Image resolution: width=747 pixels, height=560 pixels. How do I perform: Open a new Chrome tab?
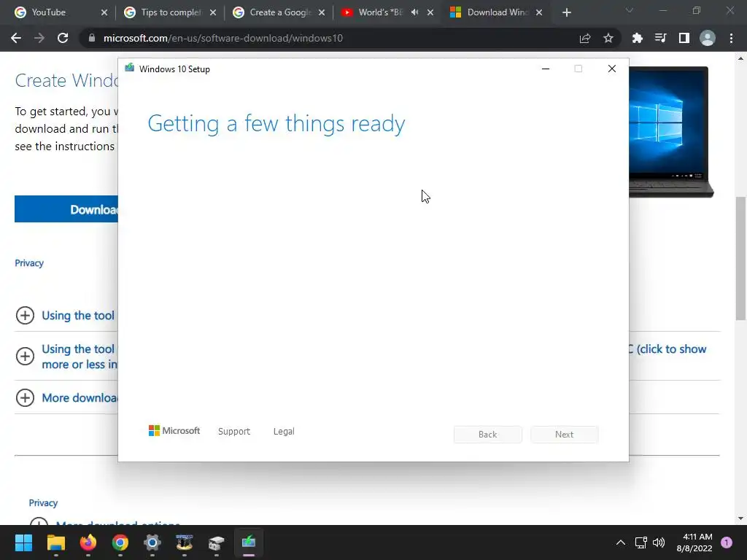pos(566,12)
